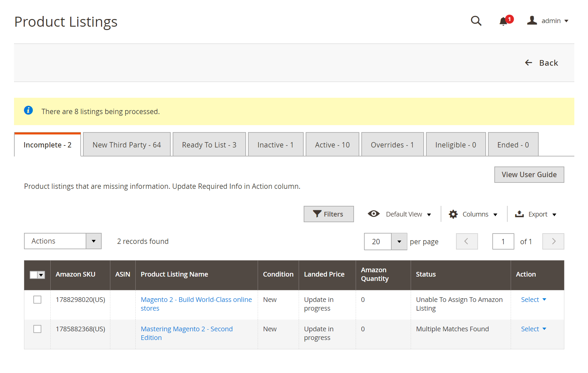Click the Back arrow icon
Viewport: 588px width, 373px height.
tap(529, 63)
